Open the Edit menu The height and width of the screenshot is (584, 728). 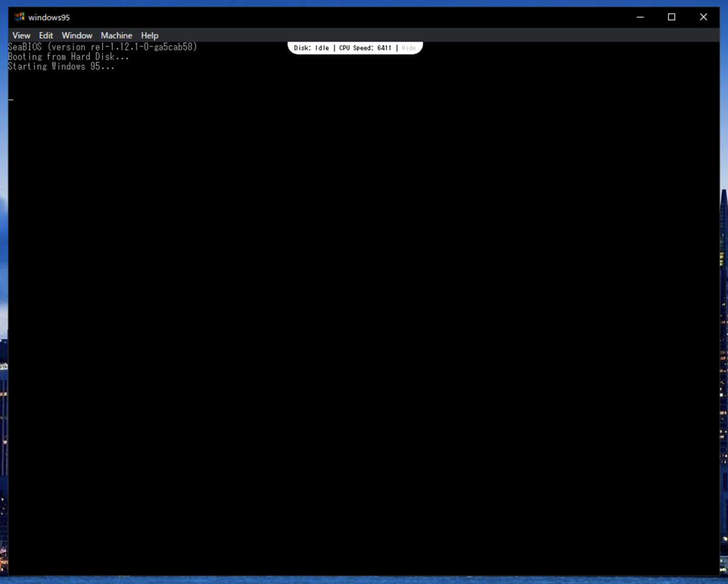(x=46, y=35)
